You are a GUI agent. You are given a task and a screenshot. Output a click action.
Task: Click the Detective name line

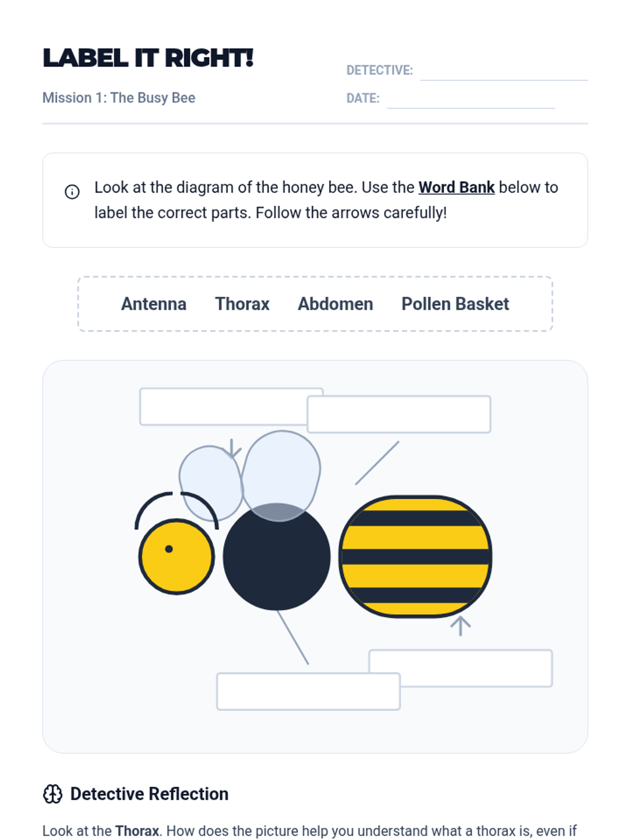click(x=503, y=72)
